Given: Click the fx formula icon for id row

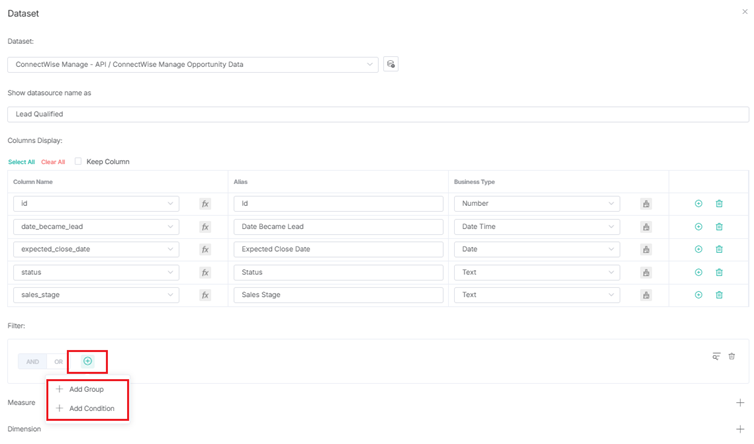Looking at the screenshot, I should [x=205, y=203].
